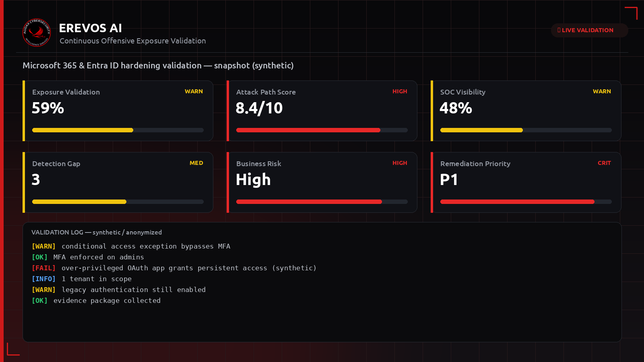Click the [INFO] log tag
Screen dimensions: 644x362
coord(43,279)
